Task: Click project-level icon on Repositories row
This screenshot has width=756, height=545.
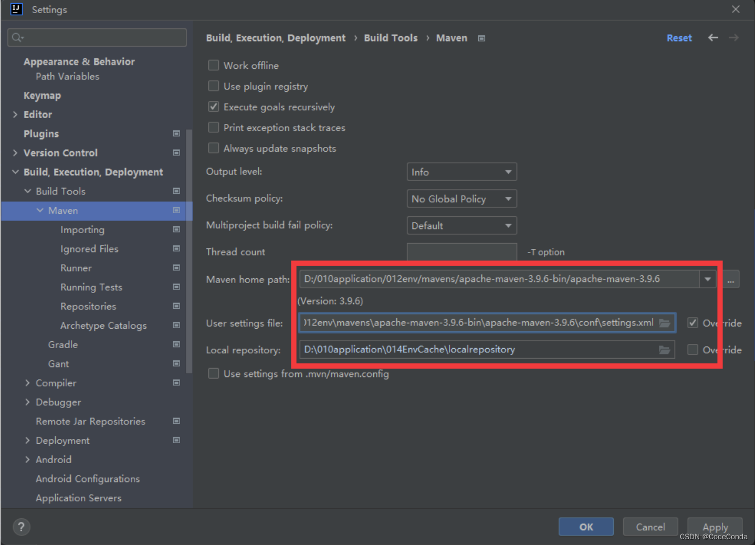Action: (x=176, y=306)
